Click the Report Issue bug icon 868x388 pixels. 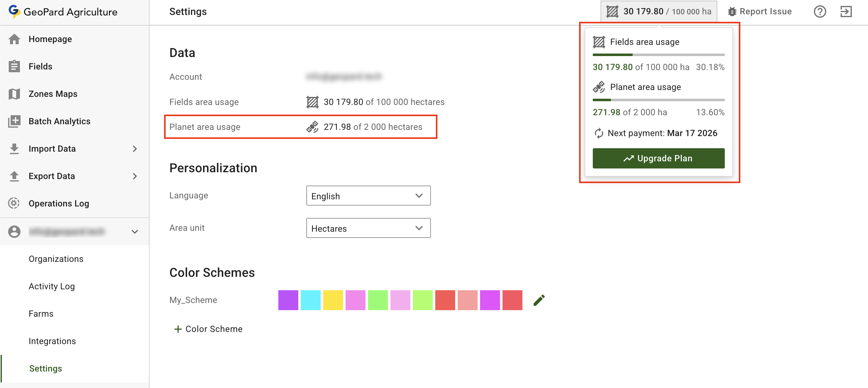click(732, 12)
